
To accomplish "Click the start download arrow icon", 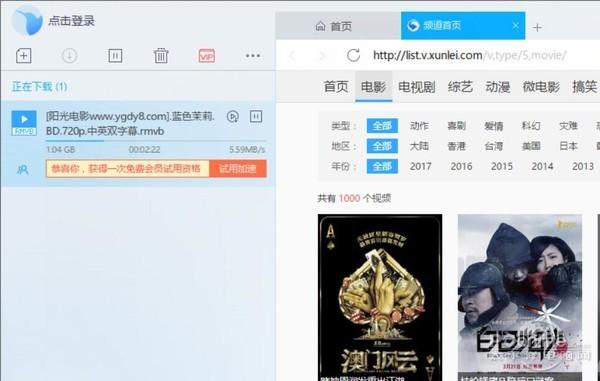I will point(69,56).
